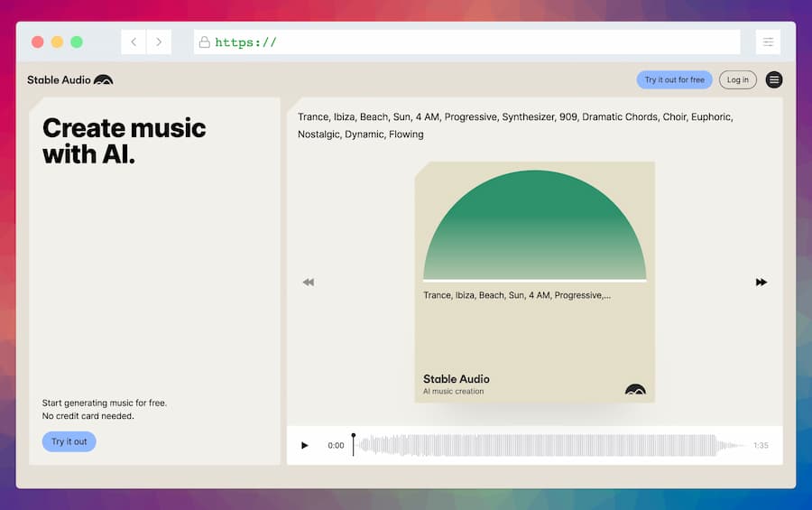Click the browser address bar
This screenshot has width=812, height=510.
click(x=467, y=42)
